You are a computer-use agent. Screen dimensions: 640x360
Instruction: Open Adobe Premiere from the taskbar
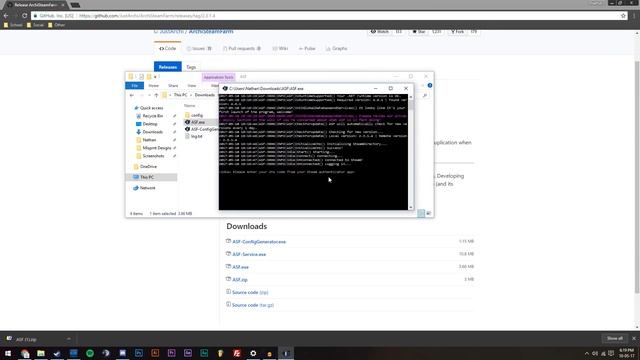[171, 353]
